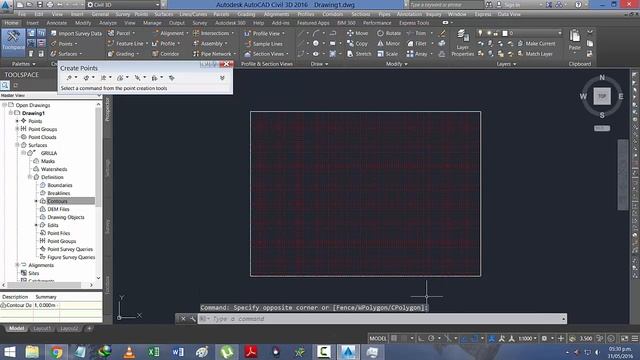Select Point Groups under Drawing1

[x=42, y=129]
